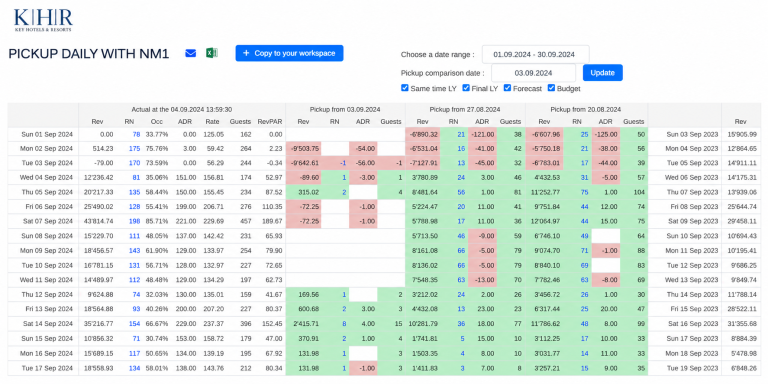Toggle Final LY checkbox
This screenshot has width=768, height=384.
pyautogui.click(x=465, y=88)
